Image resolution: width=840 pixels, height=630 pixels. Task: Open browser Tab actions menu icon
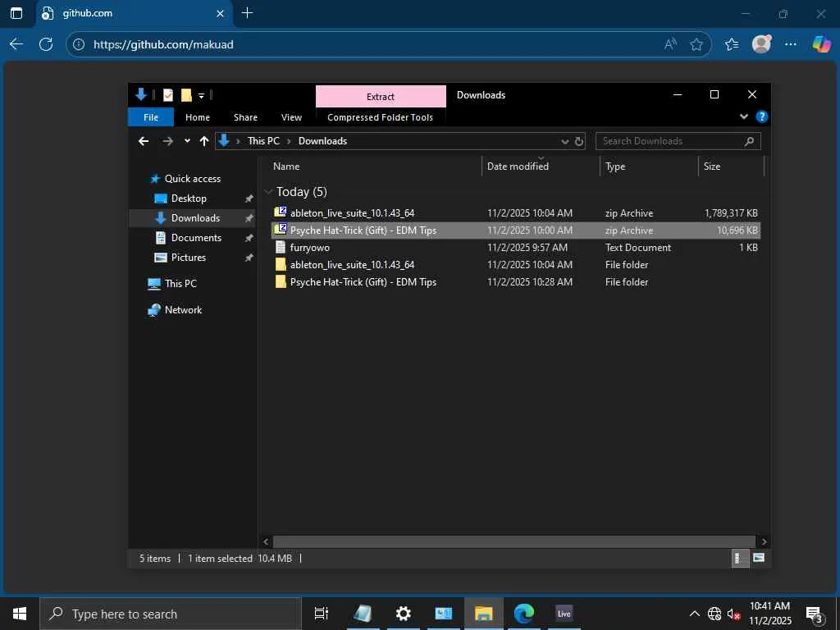16,13
